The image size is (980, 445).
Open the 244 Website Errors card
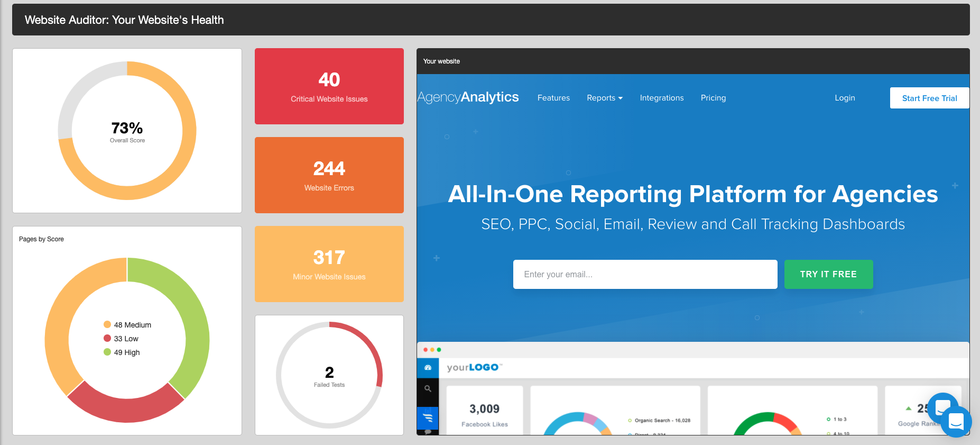click(x=329, y=175)
